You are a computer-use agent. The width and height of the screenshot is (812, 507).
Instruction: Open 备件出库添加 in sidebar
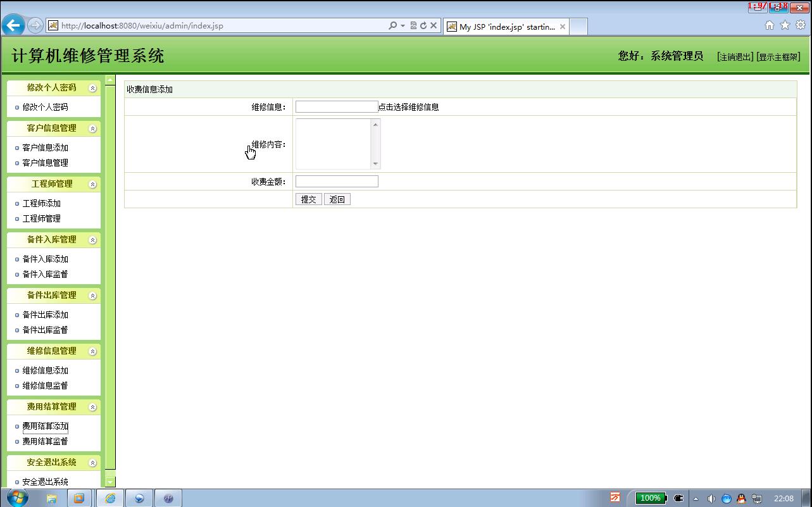click(45, 315)
